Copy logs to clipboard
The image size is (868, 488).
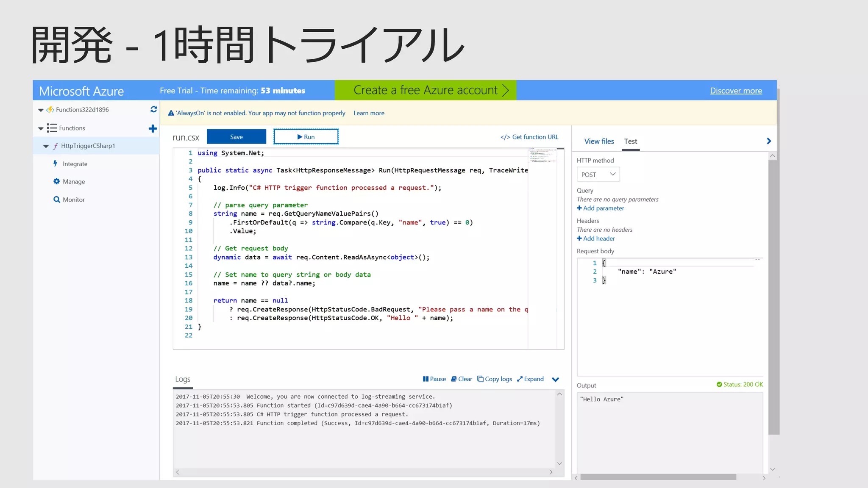pyautogui.click(x=495, y=379)
